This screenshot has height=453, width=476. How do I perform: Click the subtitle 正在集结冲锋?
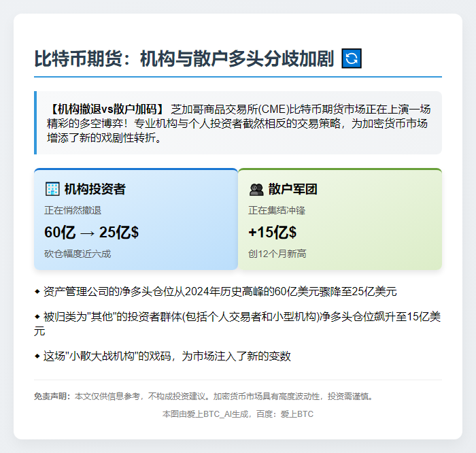coord(277,210)
